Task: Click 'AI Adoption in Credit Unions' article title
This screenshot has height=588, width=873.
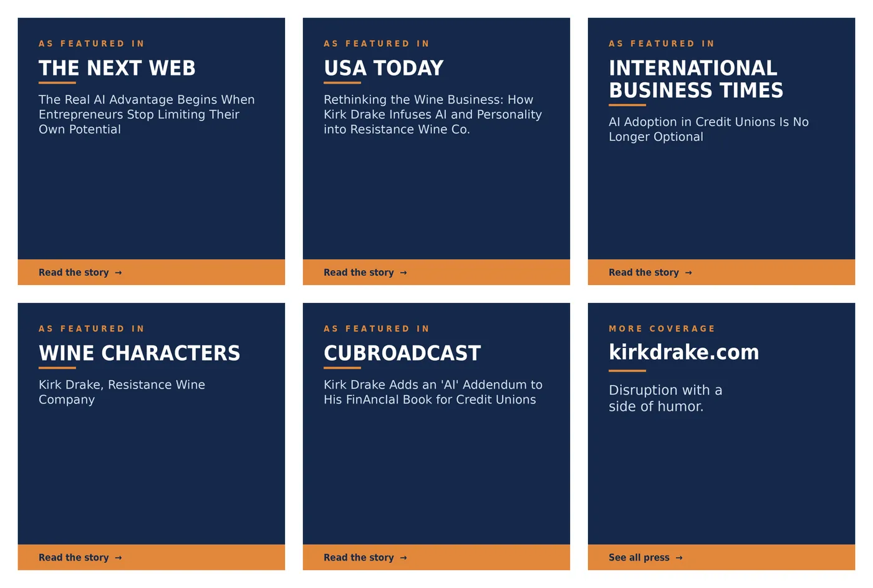Action: 708,129
